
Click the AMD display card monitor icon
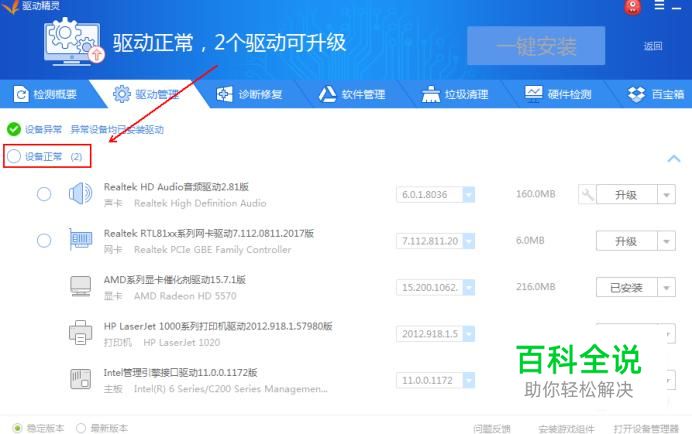click(80, 287)
